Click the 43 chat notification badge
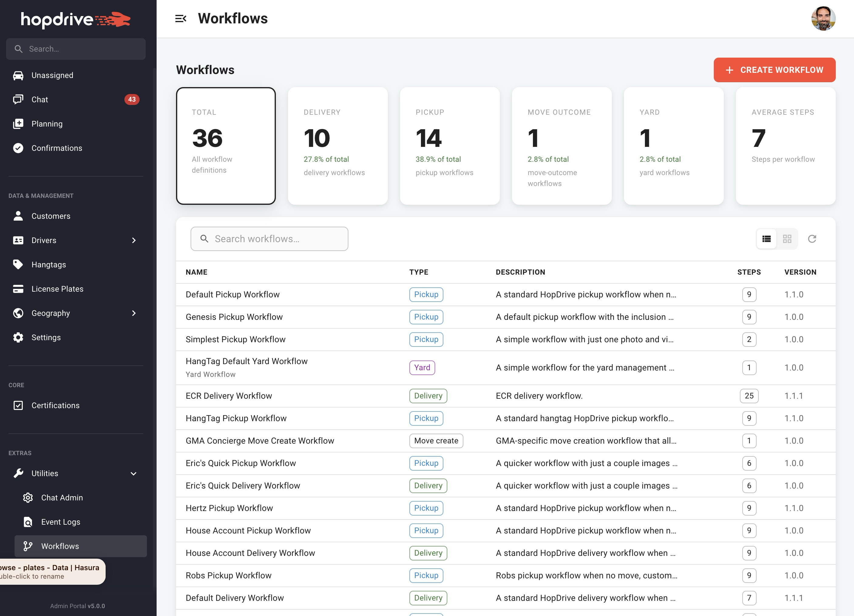The image size is (854, 616). point(132,100)
